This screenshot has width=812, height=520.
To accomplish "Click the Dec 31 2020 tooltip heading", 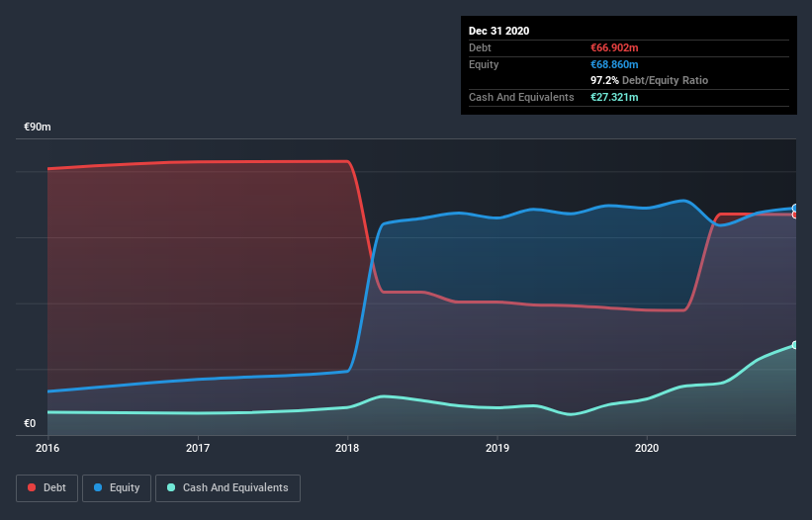I will pos(498,31).
